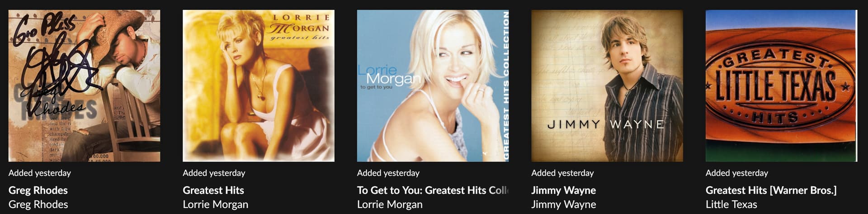Go to Greg Rhodes artist name below title
868x214 pixels.
pos(38,204)
